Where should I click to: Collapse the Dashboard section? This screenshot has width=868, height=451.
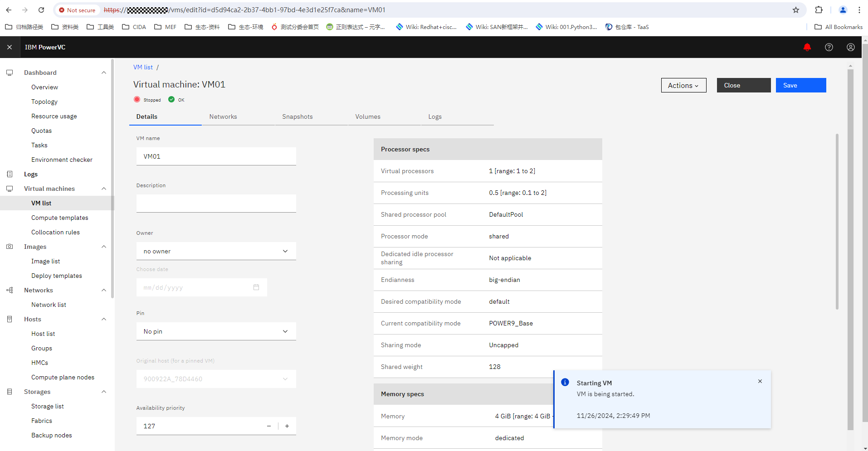tap(104, 73)
